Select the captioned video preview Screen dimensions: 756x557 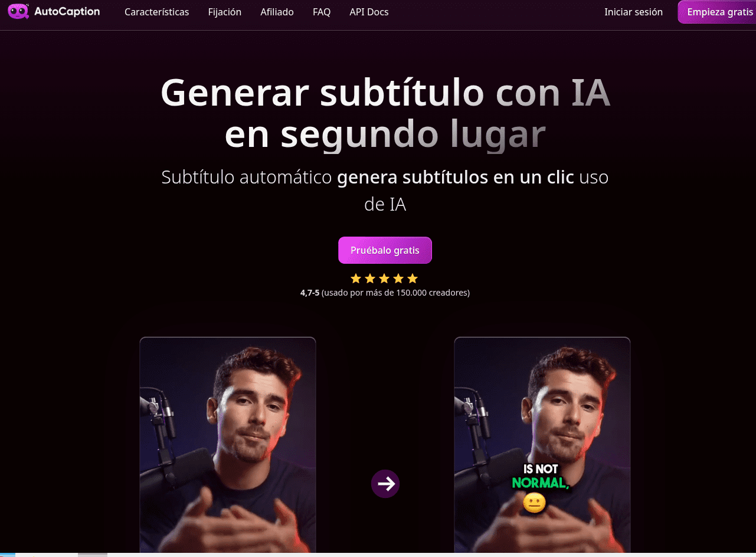(542, 445)
